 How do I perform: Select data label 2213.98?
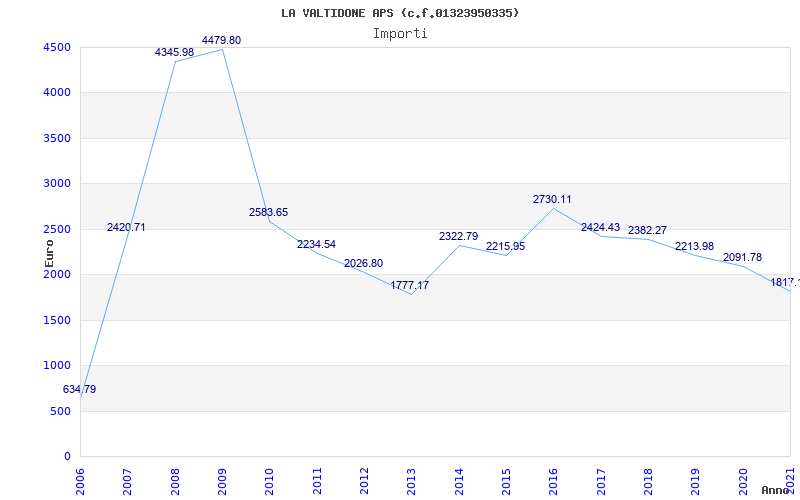tap(694, 246)
